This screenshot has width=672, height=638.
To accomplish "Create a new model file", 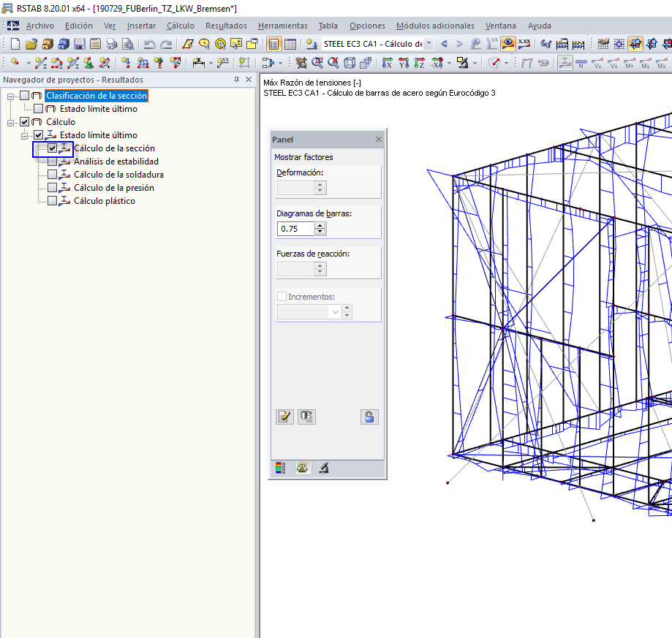I will (15, 44).
